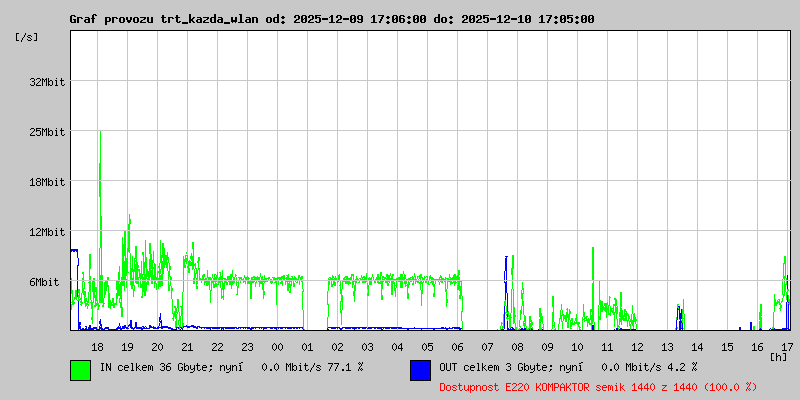Click the 12 hour marker on x-axis

[x=637, y=346]
